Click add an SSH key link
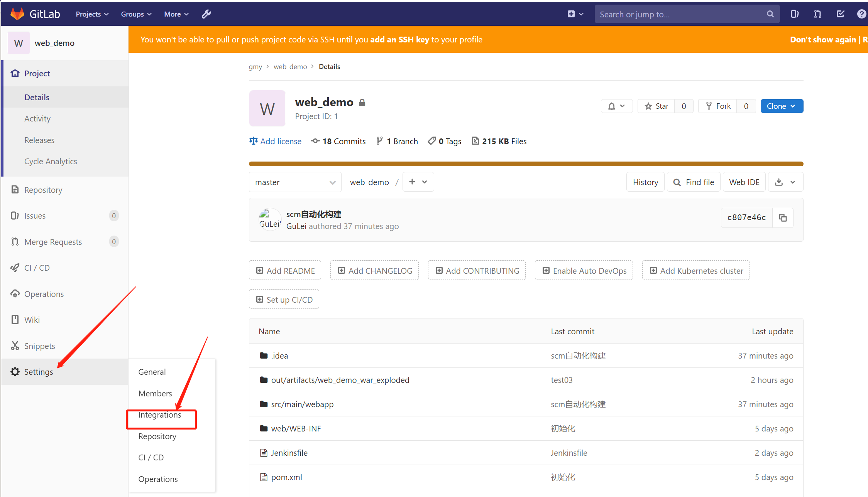Viewport: 868px width, 497px height. [x=399, y=39]
